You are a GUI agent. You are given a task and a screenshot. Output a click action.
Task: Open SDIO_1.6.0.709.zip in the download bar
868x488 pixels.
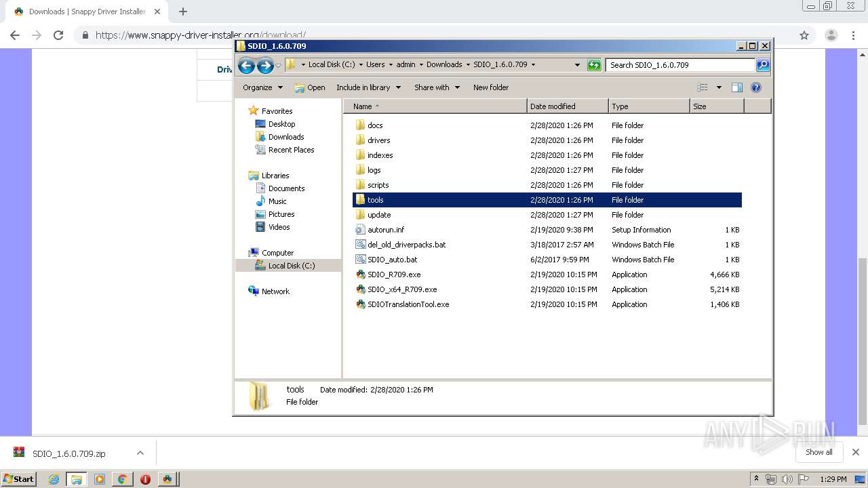pyautogui.click(x=69, y=453)
